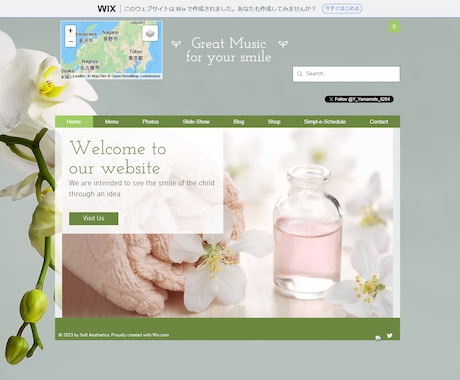Follow @Y_Yamamoto_0204 on X

tap(359, 99)
